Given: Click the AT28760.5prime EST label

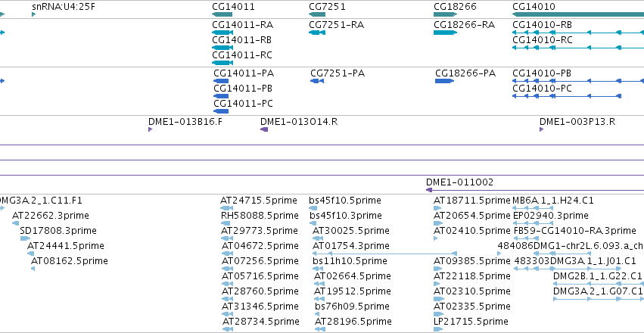Looking at the screenshot, I should (x=260, y=291).
